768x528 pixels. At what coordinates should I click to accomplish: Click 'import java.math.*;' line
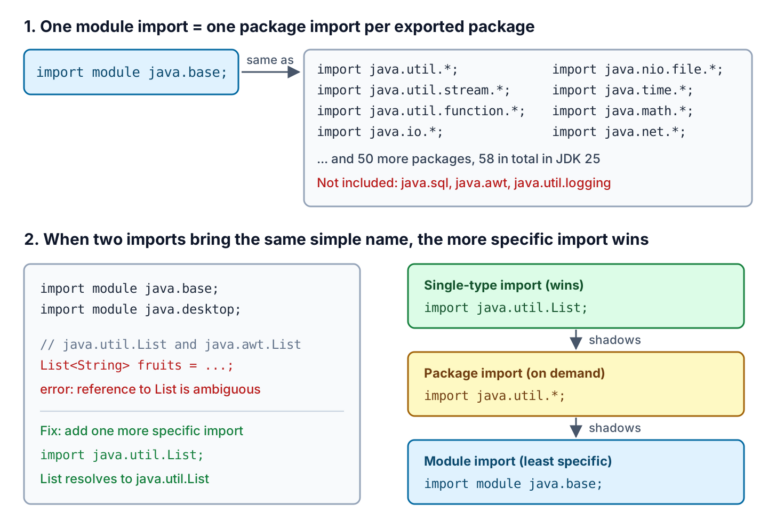pyautogui.click(x=623, y=111)
